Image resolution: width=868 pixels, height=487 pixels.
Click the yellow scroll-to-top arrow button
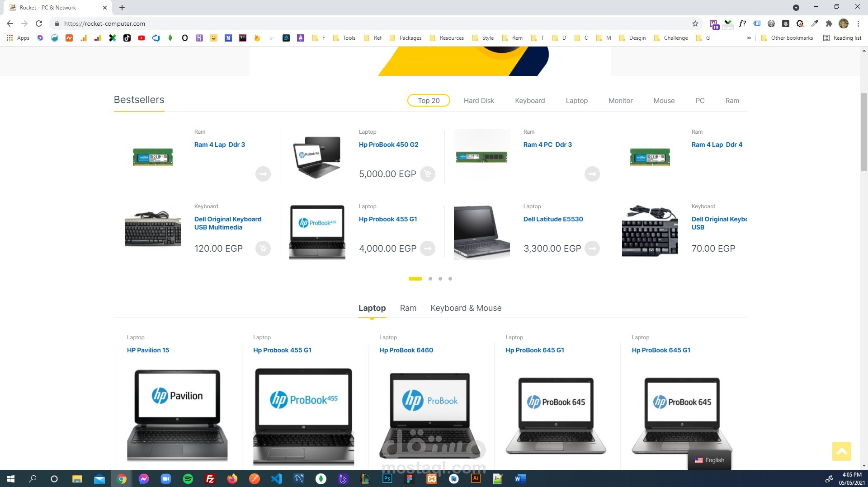click(x=841, y=451)
